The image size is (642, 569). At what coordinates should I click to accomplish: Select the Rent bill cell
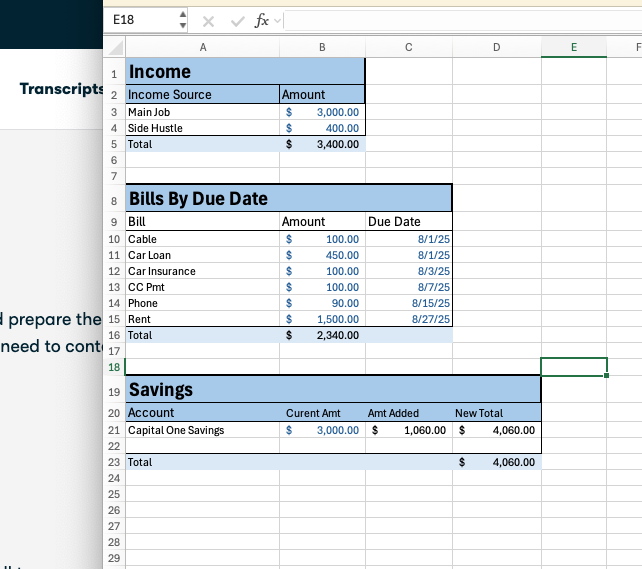click(203, 319)
